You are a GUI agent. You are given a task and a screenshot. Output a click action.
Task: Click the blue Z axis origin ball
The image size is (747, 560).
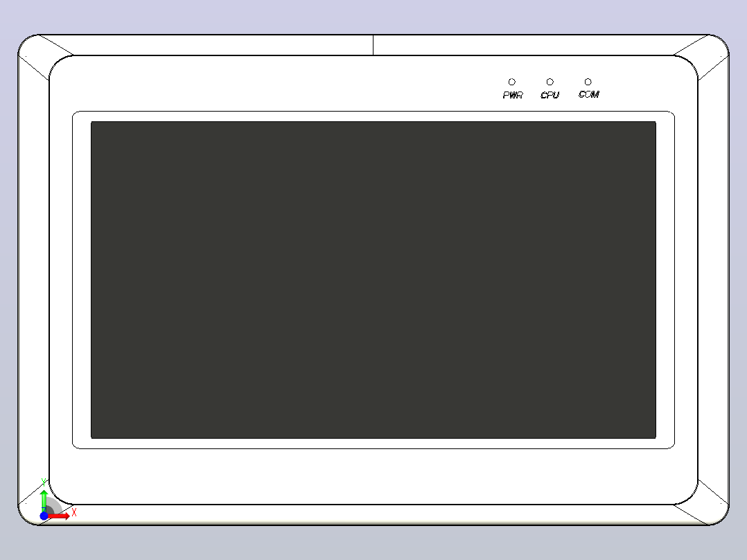click(x=44, y=516)
